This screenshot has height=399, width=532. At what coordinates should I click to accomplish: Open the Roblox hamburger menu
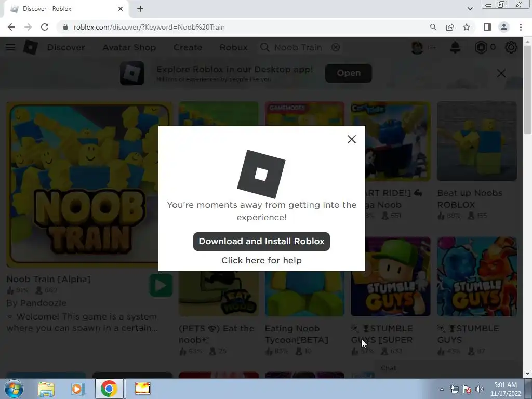tap(10, 47)
